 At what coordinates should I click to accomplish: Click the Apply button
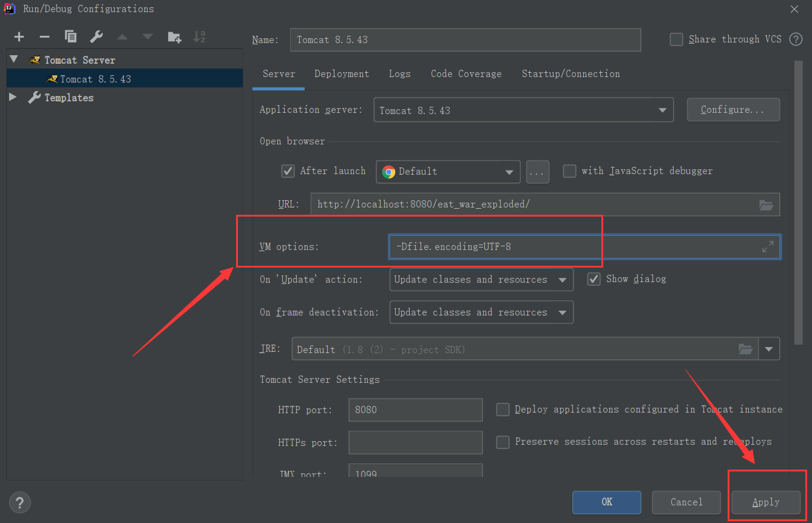765,502
